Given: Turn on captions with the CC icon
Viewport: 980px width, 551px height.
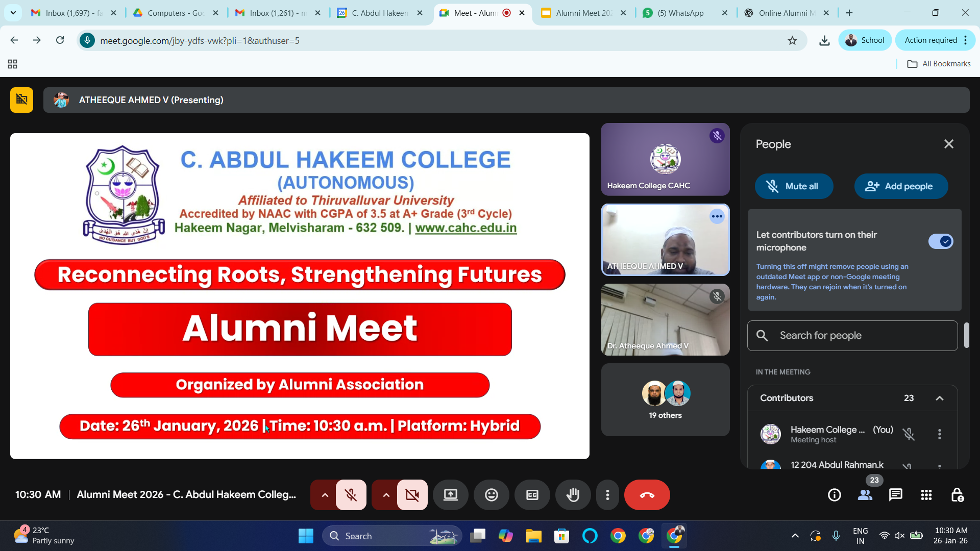Looking at the screenshot, I should coord(532,495).
